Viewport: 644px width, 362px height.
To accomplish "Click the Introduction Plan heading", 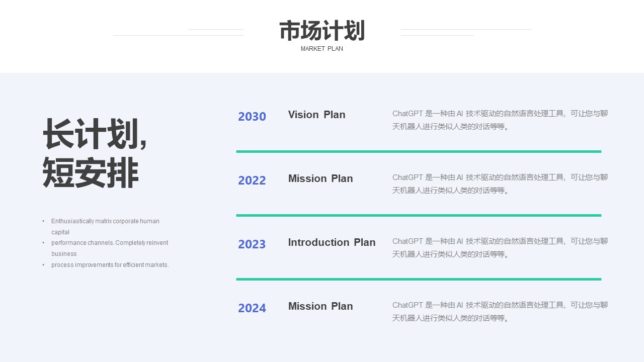I will (332, 242).
